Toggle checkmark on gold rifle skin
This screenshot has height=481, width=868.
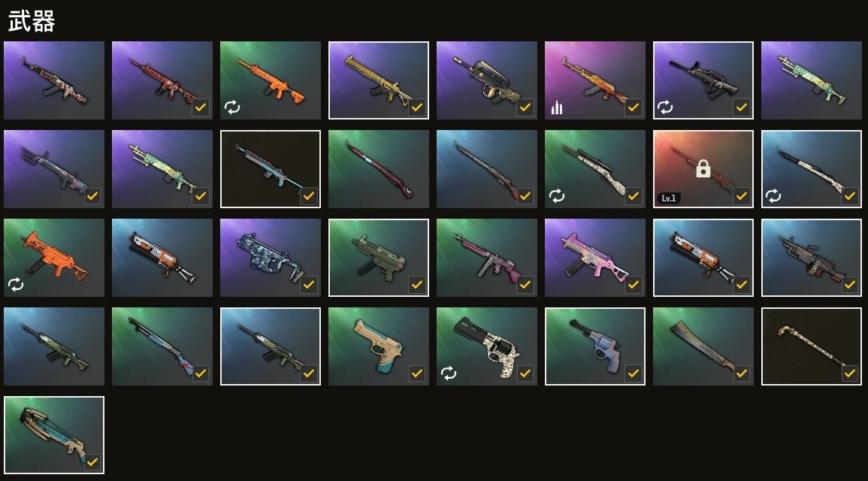pyautogui.click(x=417, y=107)
